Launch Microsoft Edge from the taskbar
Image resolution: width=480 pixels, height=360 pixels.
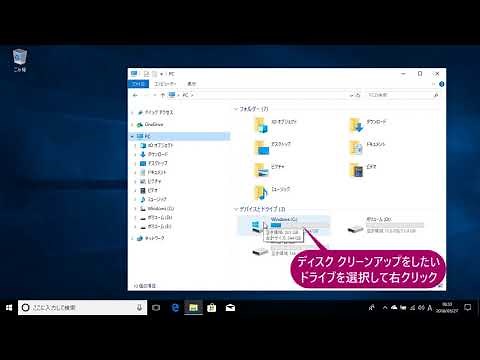tap(175, 307)
